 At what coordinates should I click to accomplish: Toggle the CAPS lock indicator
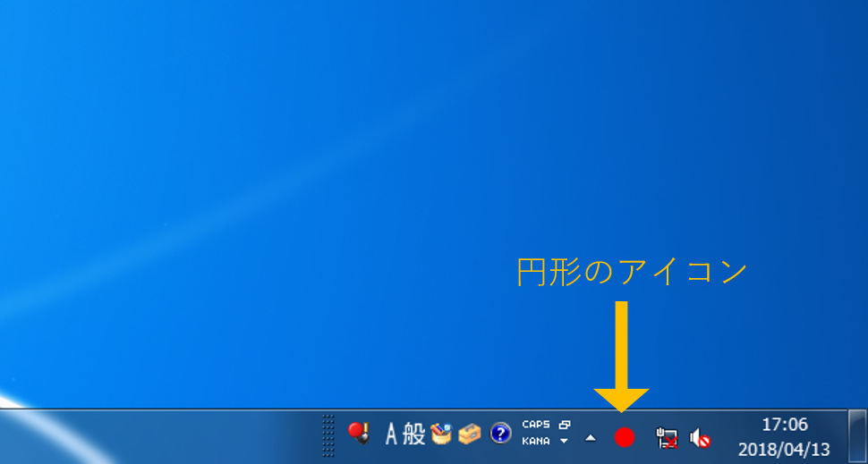536,425
